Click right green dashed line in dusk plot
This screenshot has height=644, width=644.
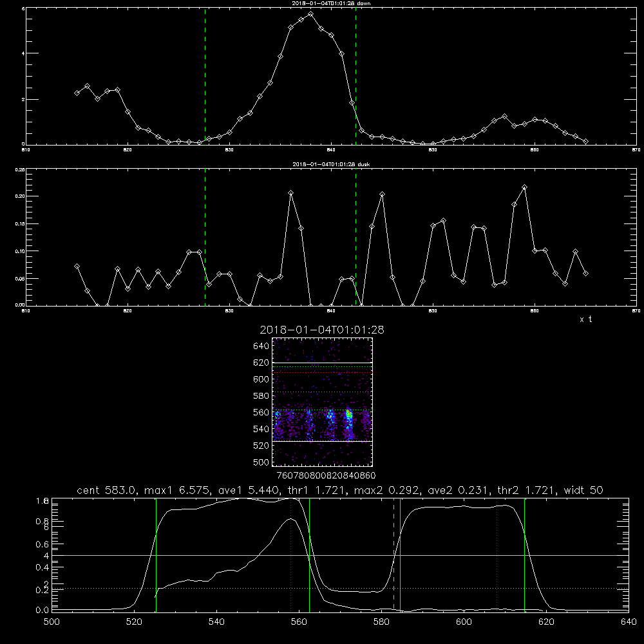pyautogui.click(x=355, y=237)
